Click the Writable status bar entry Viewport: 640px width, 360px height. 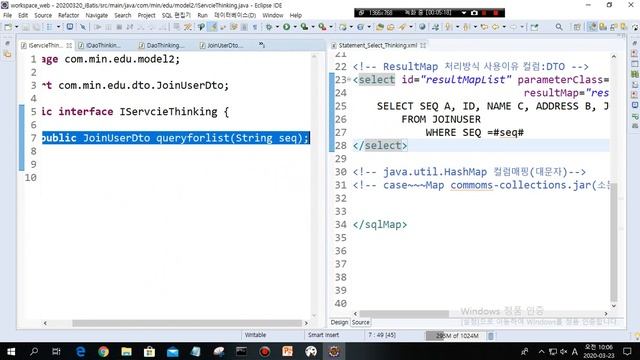click(x=256, y=335)
